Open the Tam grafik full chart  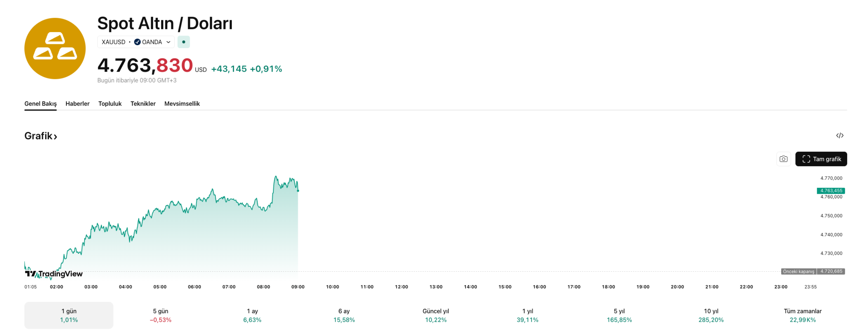[821, 159]
